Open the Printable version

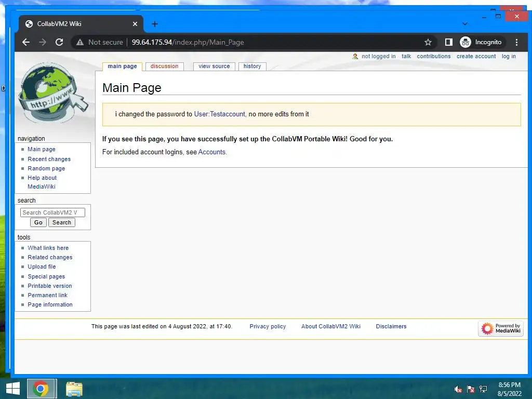pyautogui.click(x=50, y=286)
